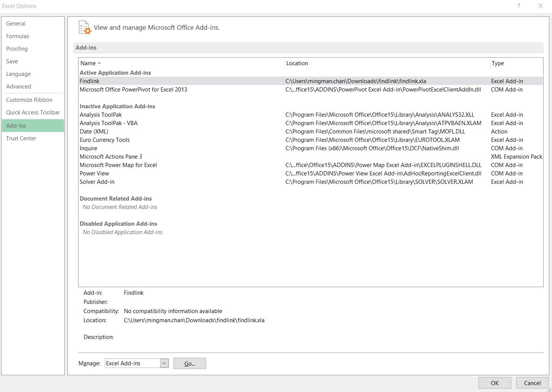Click the AdHocReportingExcelClient.dll location path

384,174
